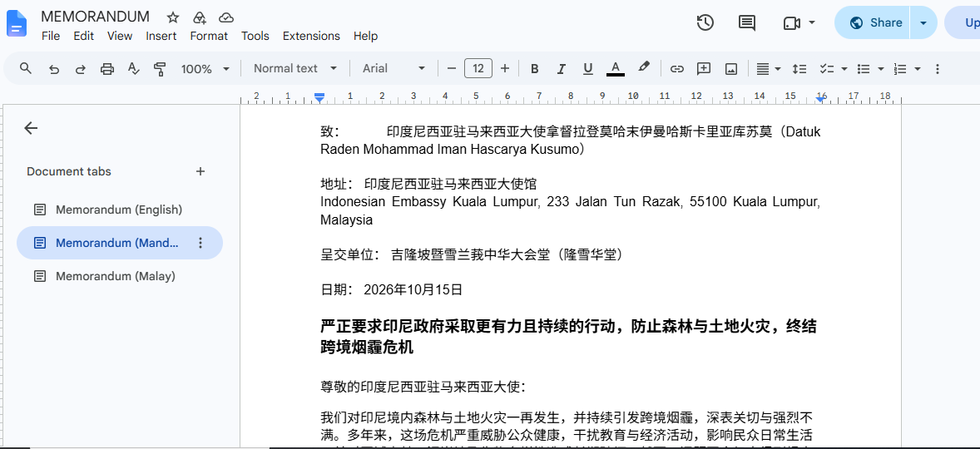
Task: Open the comments panel icon
Action: click(746, 23)
